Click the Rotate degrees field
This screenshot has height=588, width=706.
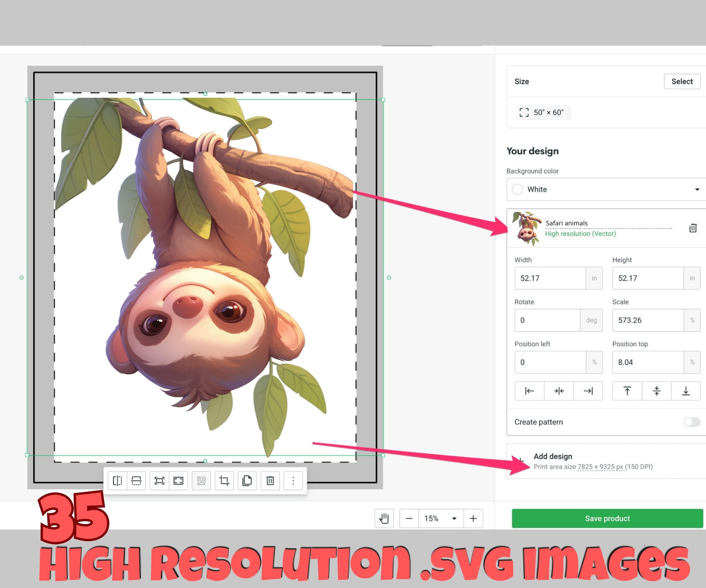(547, 320)
